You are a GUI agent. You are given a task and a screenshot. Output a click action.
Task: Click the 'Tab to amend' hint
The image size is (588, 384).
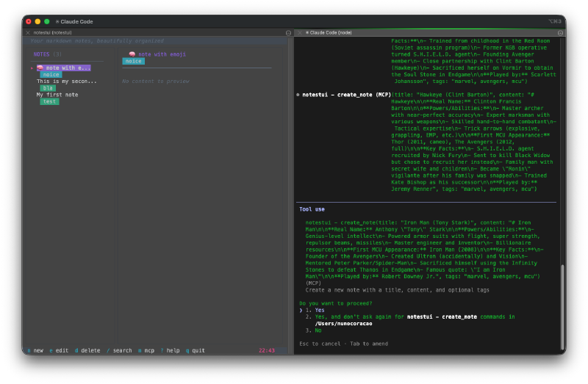(369, 344)
